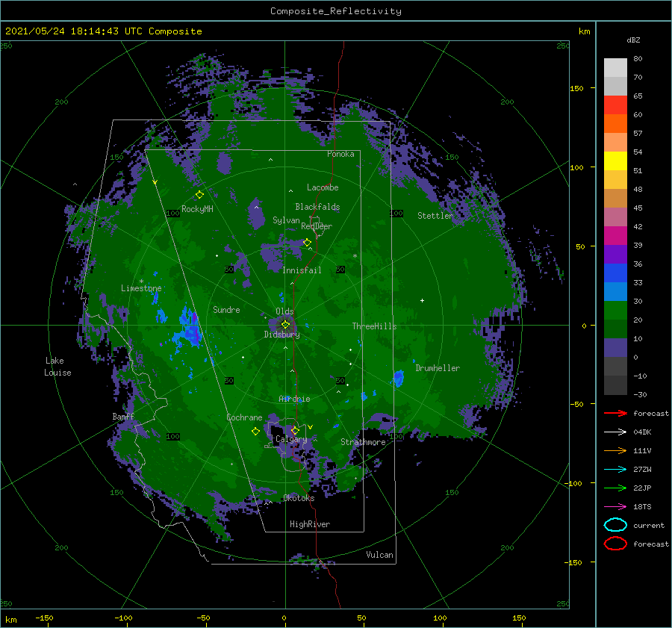Select the magenta 18TS arrow in legend

(x=615, y=507)
